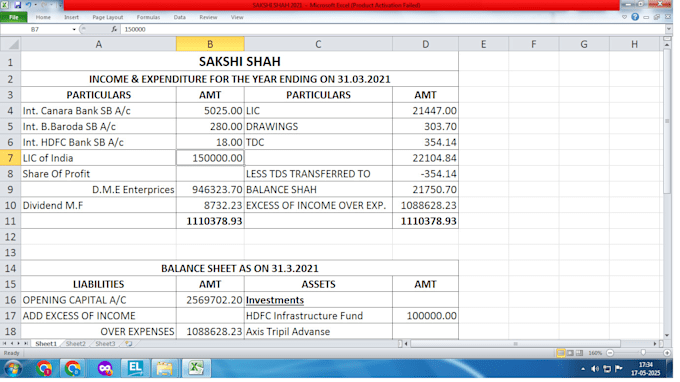The image size is (680, 382).
Task: Select the 'OPENING CAPITAL A/C' cell
Action: 99,300
